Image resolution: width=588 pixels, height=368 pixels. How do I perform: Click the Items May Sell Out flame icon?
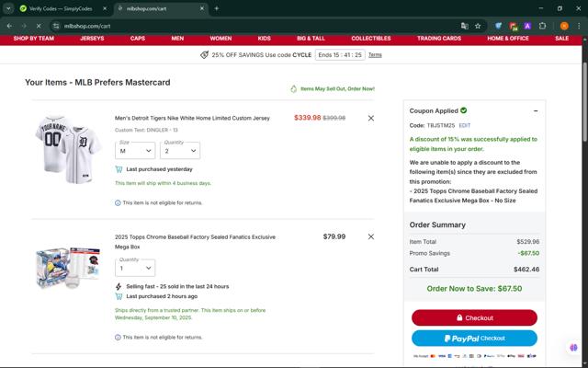(294, 88)
